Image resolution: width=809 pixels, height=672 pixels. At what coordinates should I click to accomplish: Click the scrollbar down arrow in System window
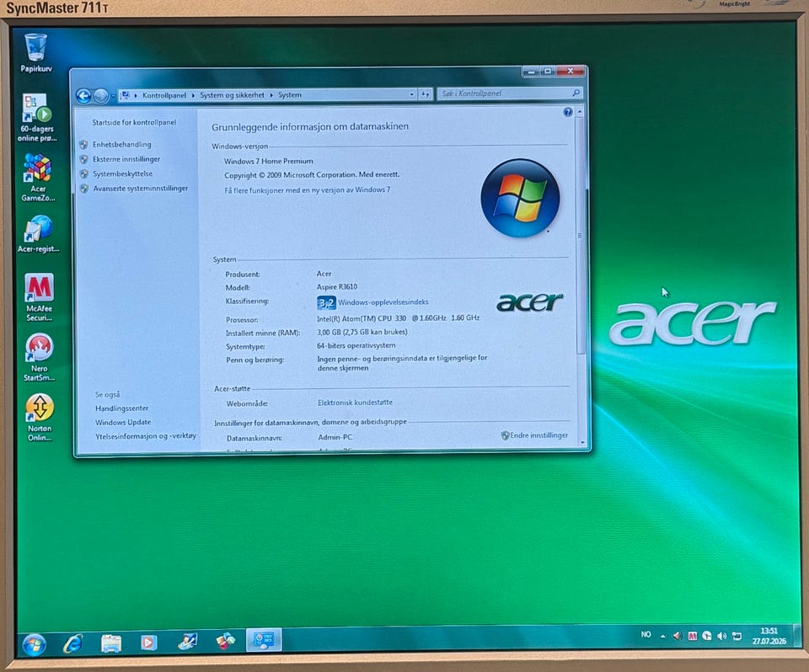pyautogui.click(x=582, y=442)
